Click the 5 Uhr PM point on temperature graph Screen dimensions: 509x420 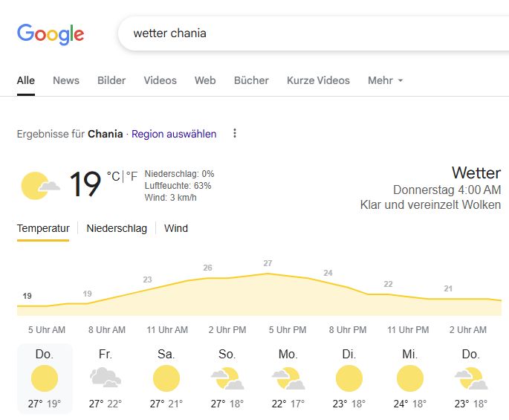pos(268,274)
